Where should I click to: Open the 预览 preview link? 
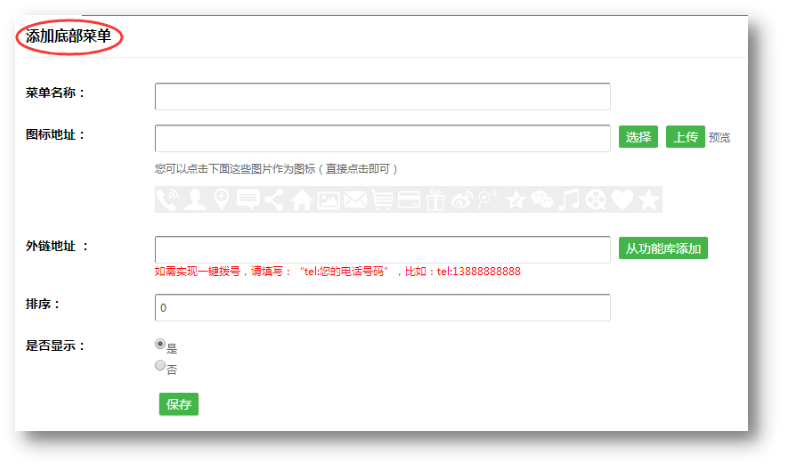click(719, 138)
